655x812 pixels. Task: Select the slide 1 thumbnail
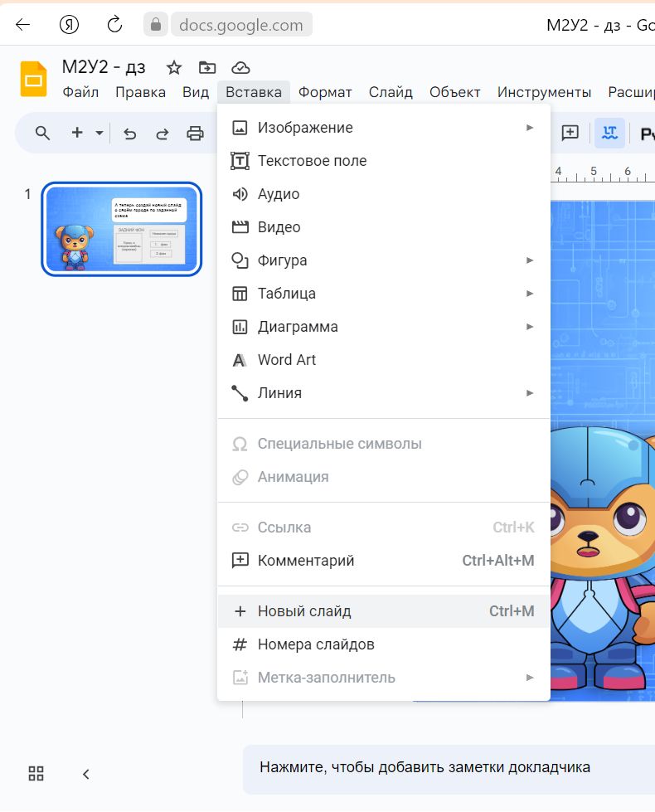coord(122,229)
